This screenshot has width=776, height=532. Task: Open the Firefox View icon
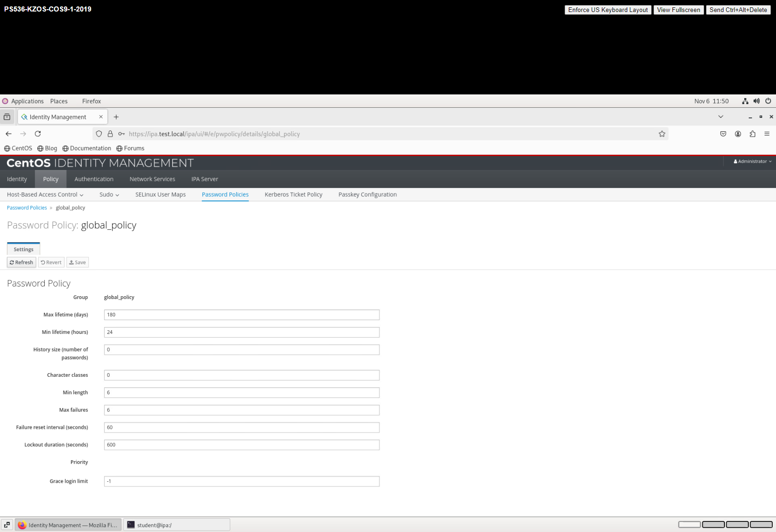click(x=7, y=117)
